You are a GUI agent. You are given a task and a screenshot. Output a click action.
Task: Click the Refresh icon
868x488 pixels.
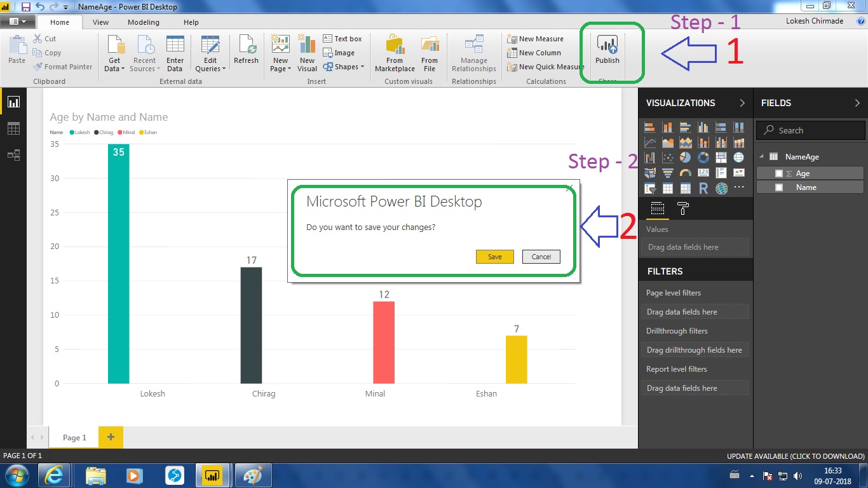pos(246,50)
